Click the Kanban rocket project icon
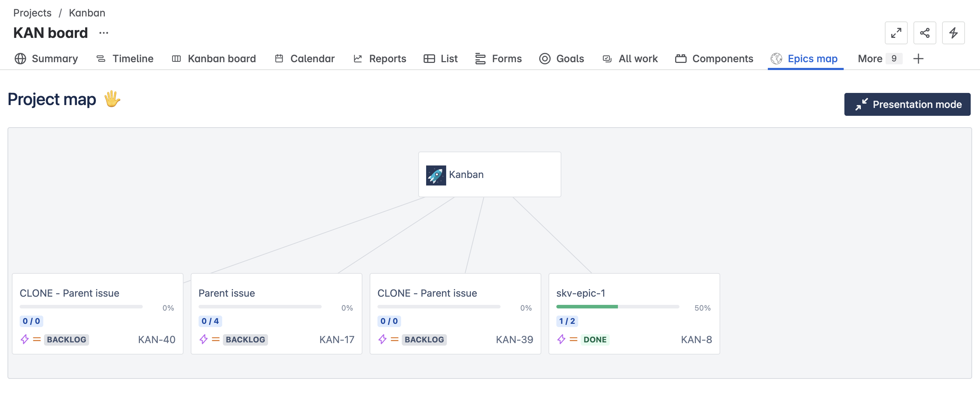The width and height of the screenshot is (980, 396). (x=435, y=175)
